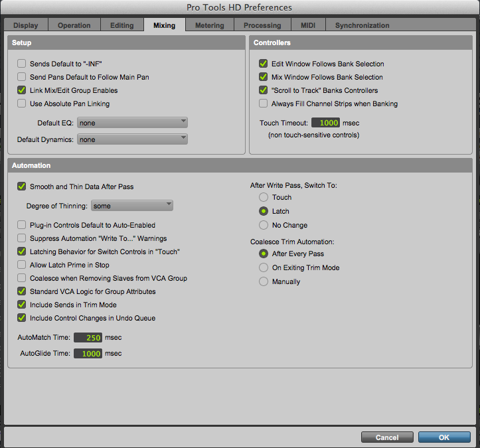
Task: Check Send Pans Default to Follow Main Pan
Action: pos(22,77)
